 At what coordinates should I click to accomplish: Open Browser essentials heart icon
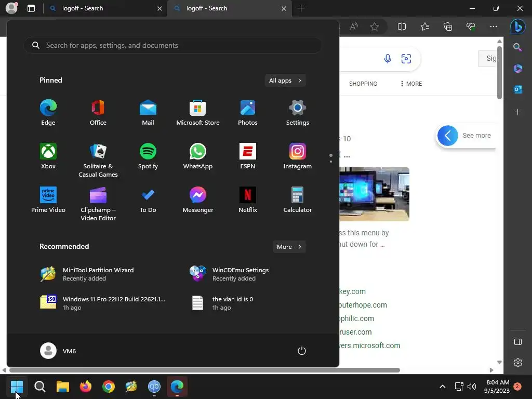[x=471, y=26]
